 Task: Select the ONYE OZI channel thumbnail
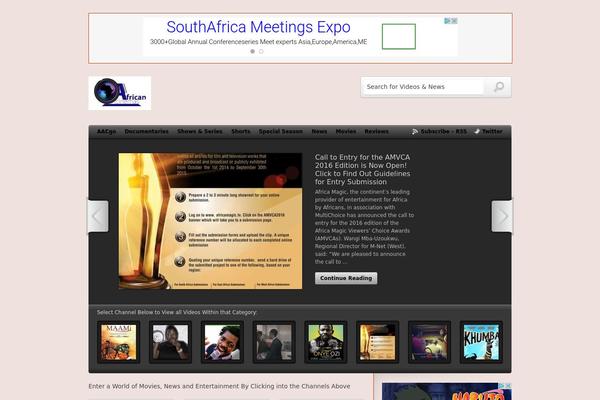[x=326, y=342]
